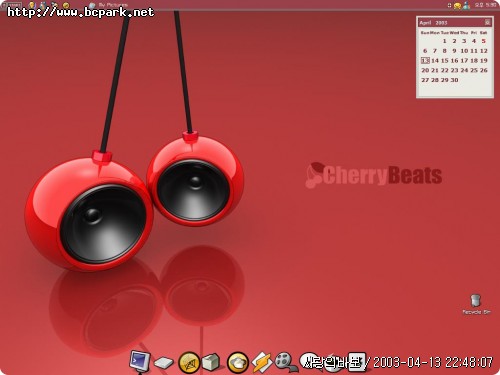Select date 8 in the calendar
This screenshot has height=375, width=500.
coord(444,51)
